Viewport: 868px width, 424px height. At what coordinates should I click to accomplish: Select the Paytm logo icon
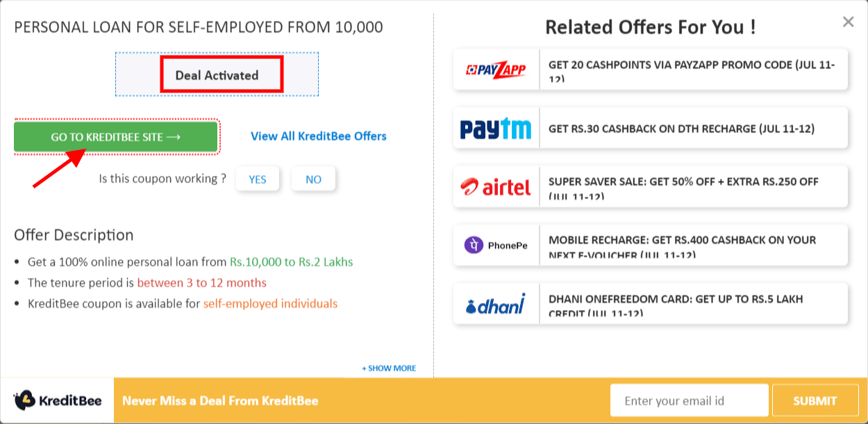point(496,128)
